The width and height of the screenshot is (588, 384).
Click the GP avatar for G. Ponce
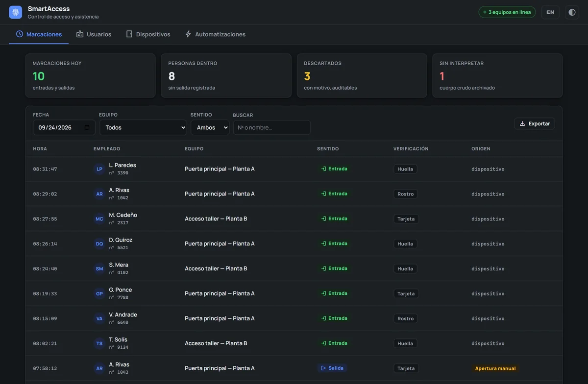tap(99, 294)
